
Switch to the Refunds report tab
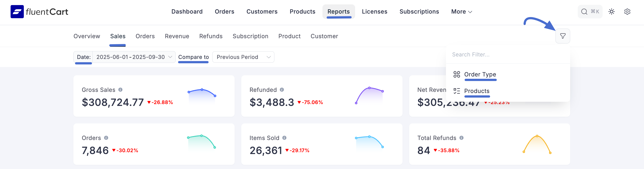pyautogui.click(x=211, y=36)
